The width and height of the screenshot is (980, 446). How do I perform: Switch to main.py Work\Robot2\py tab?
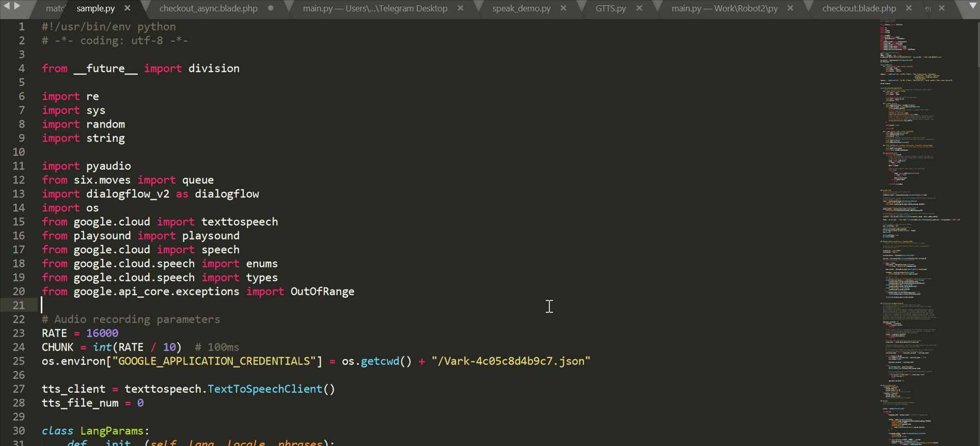[x=724, y=9]
